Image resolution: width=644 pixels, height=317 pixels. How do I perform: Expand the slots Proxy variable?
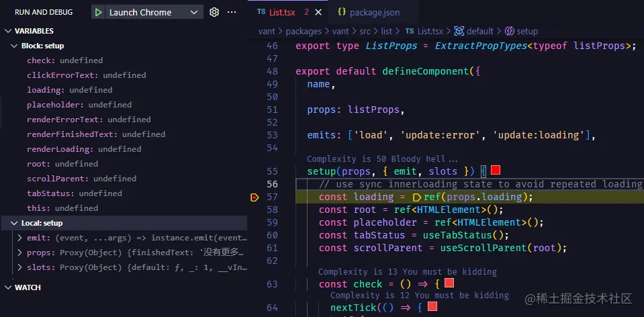[19, 267]
